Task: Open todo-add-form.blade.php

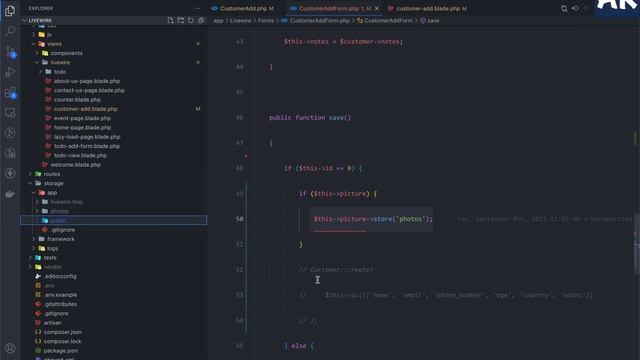Action: (87, 146)
